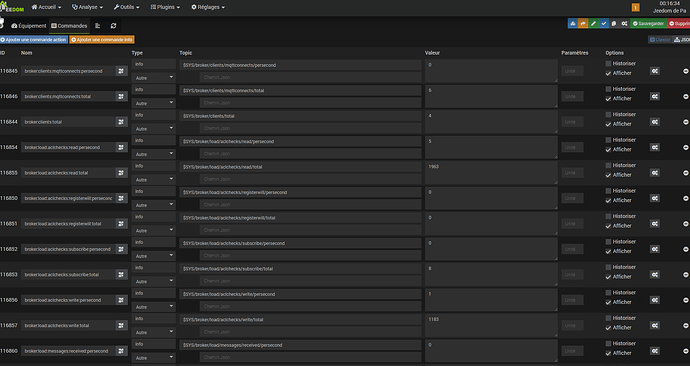Open configuration gears for command 116854

pyautogui.click(x=655, y=147)
